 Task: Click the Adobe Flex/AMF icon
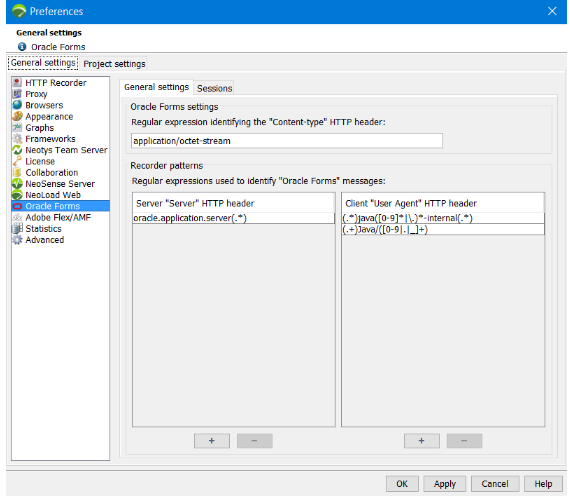17,218
